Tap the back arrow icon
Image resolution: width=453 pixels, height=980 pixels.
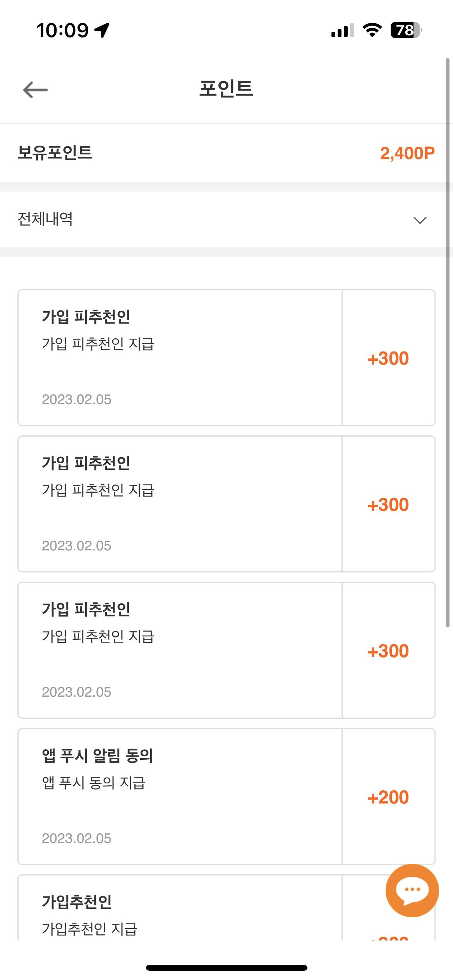(x=35, y=90)
